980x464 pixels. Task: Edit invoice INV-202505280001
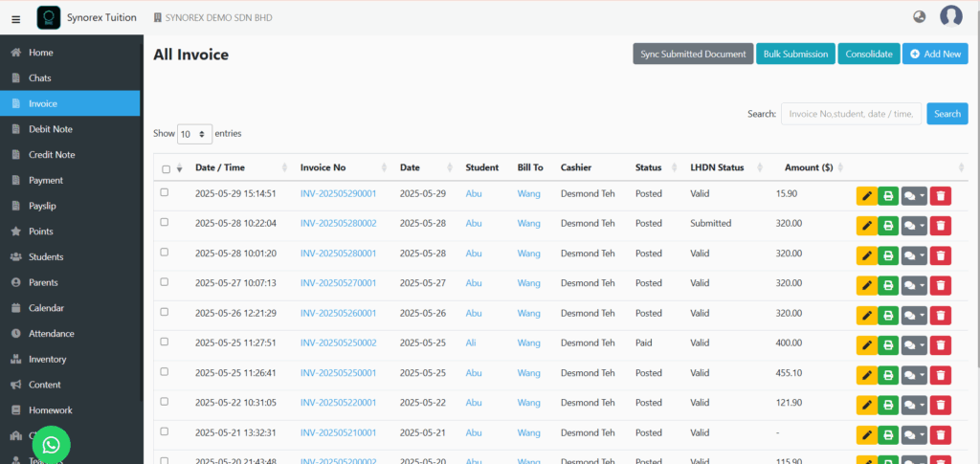point(866,255)
